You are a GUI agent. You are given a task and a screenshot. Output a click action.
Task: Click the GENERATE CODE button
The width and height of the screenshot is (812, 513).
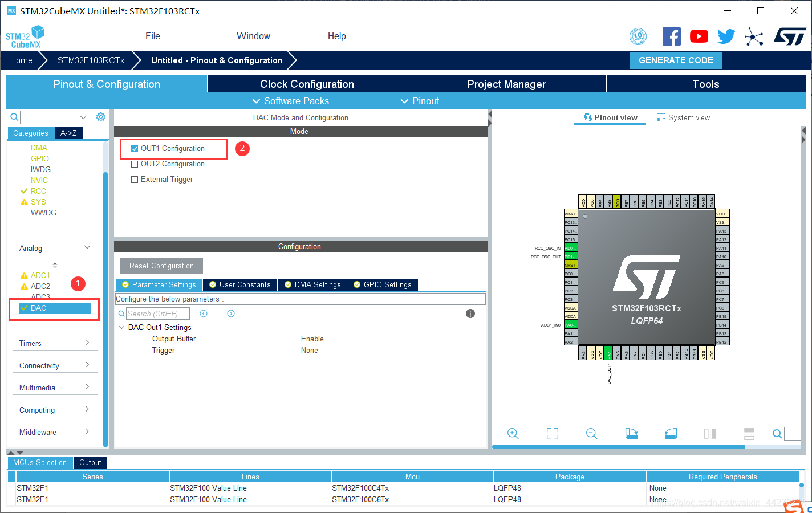(676, 60)
